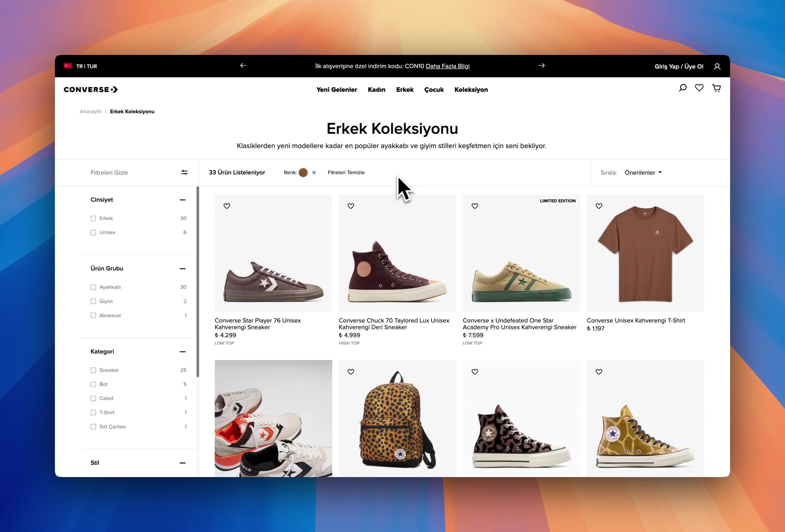Screen dimensions: 785x532
Task: Click the user account profile icon
Action: (717, 66)
